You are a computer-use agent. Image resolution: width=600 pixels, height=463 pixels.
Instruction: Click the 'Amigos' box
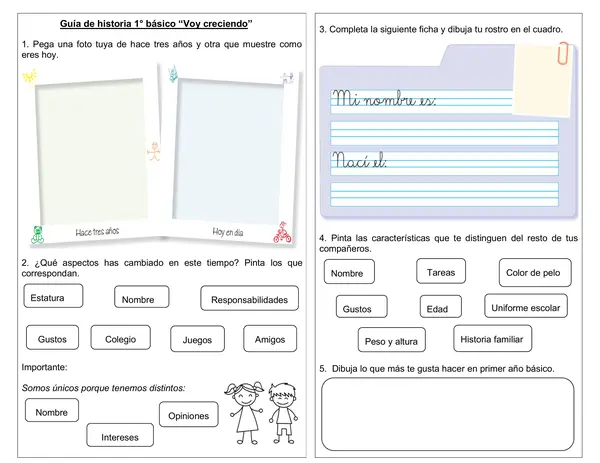270,338
